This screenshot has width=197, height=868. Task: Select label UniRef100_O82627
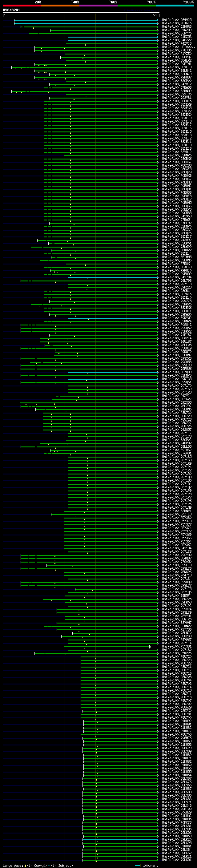[177, 399]
